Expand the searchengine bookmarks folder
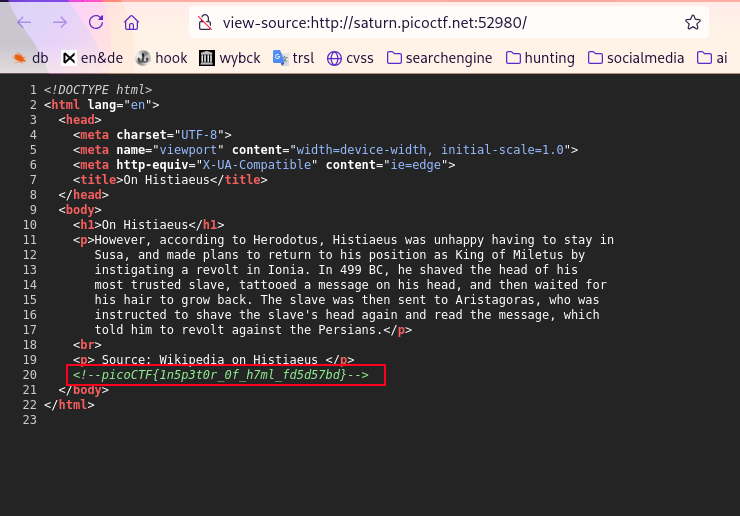 pos(439,58)
